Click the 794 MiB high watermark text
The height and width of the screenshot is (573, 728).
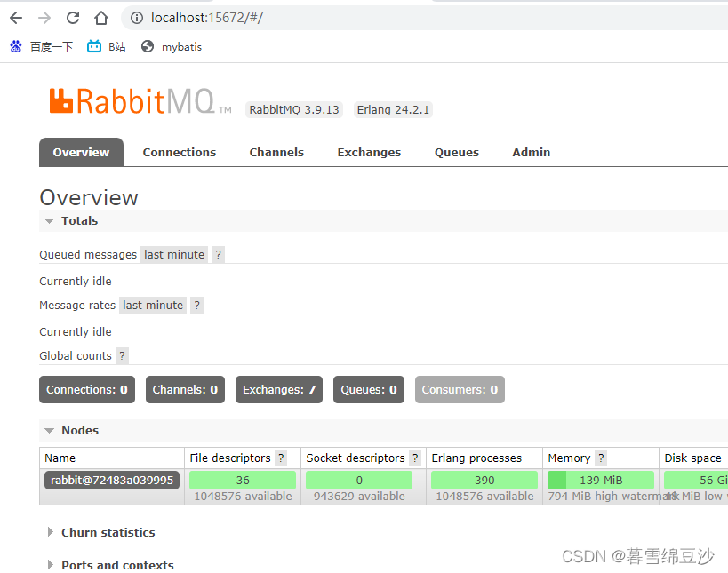[x=612, y=496]
